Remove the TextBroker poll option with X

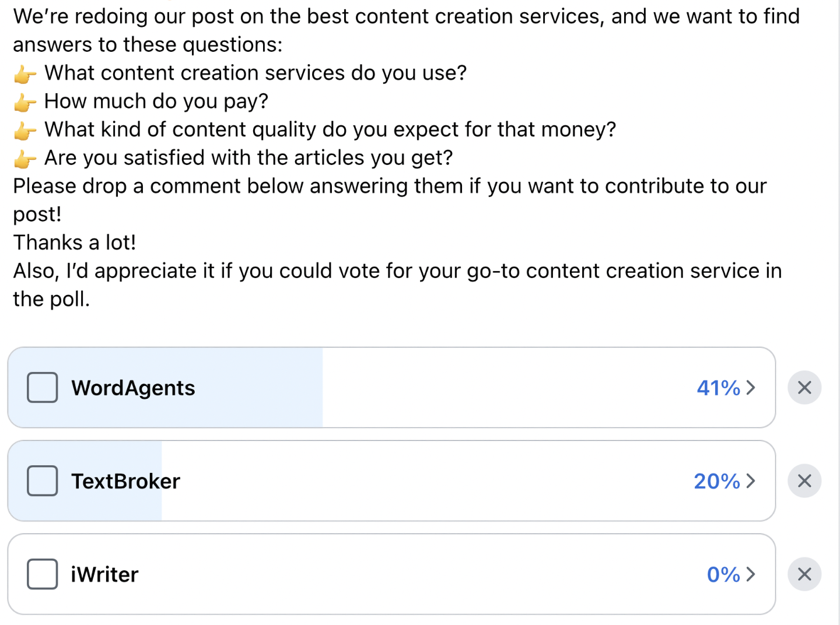coord(804,481)
